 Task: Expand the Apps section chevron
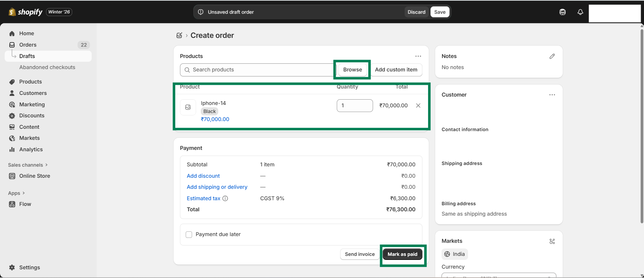(24, 193)
